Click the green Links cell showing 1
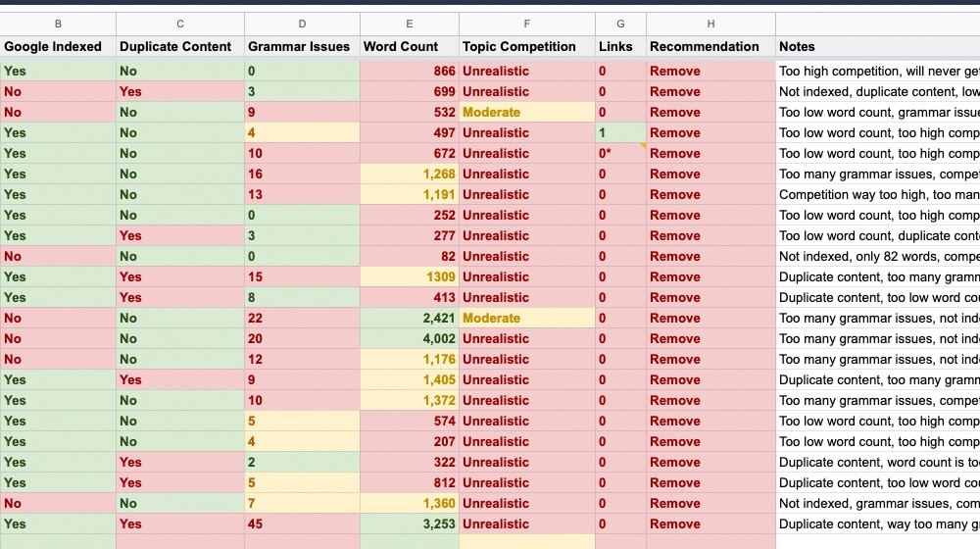 pos(619,132)
